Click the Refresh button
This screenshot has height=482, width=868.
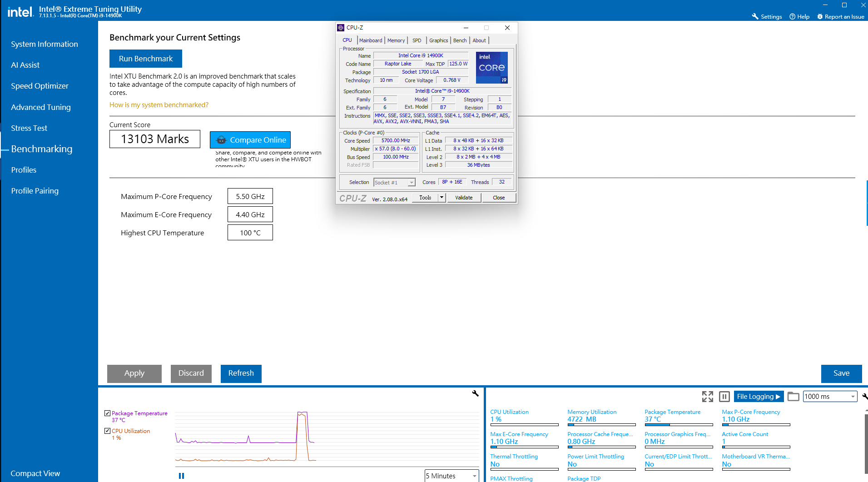click(x=241, y=373)
